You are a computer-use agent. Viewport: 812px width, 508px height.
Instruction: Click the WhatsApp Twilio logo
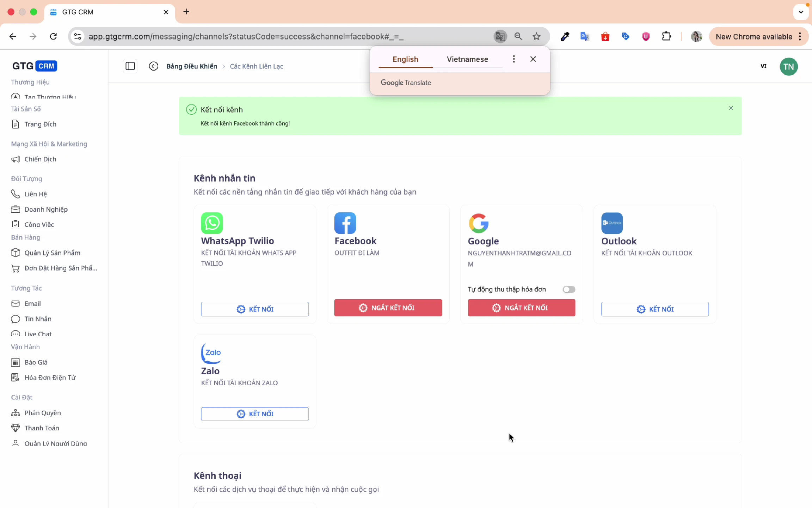[212, 223]
